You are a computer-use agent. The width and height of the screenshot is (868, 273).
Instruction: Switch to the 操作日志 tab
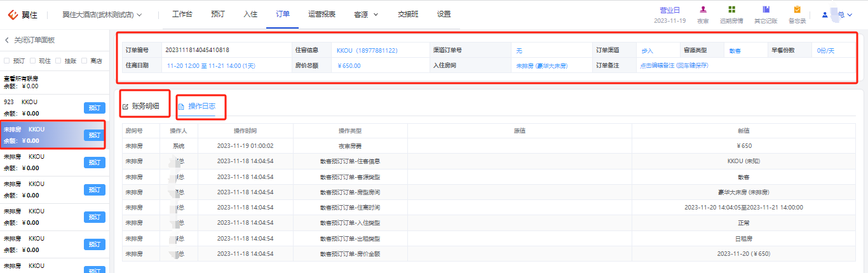tap(197, 106)
